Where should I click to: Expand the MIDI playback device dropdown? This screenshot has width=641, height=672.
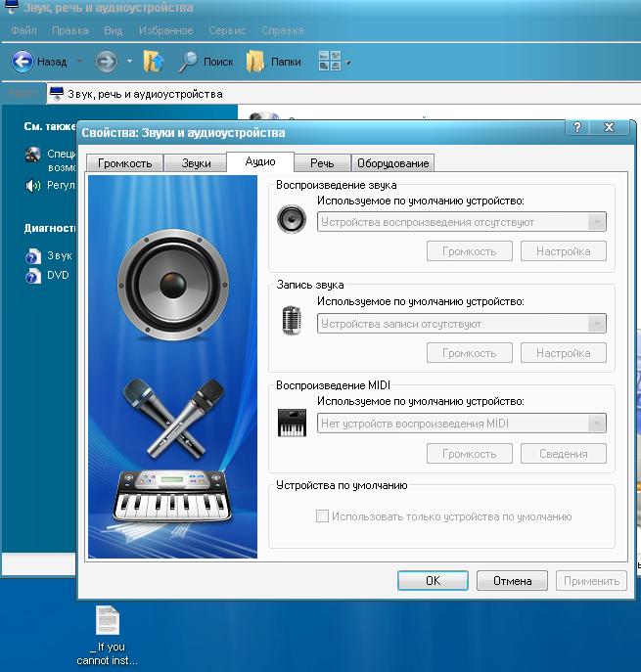(596, 424)
